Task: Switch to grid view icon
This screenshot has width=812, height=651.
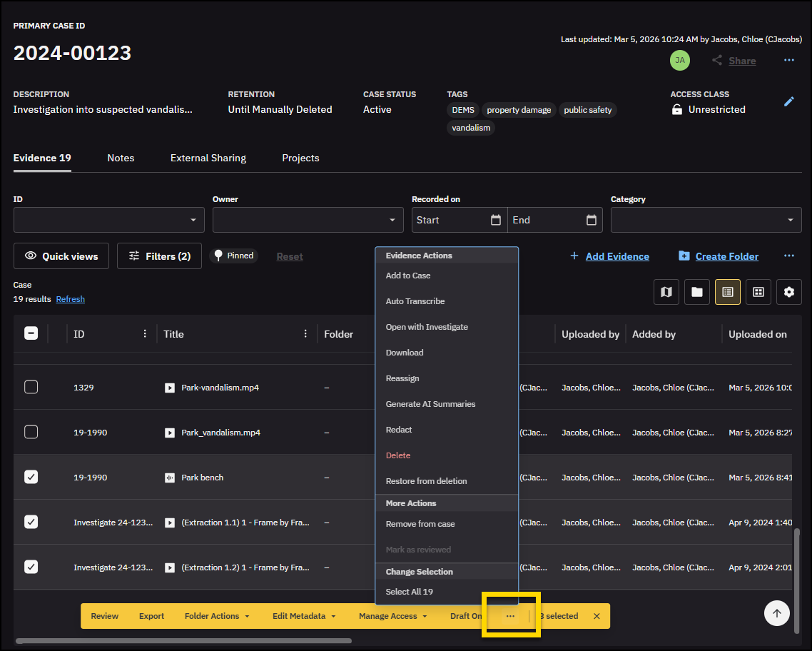Action: click(758, 292)
